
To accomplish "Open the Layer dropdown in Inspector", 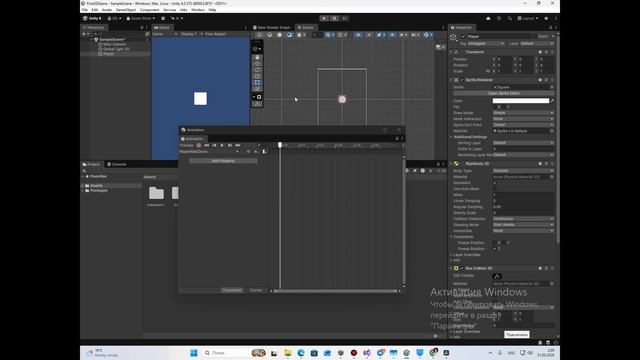I will pos(537,43).
